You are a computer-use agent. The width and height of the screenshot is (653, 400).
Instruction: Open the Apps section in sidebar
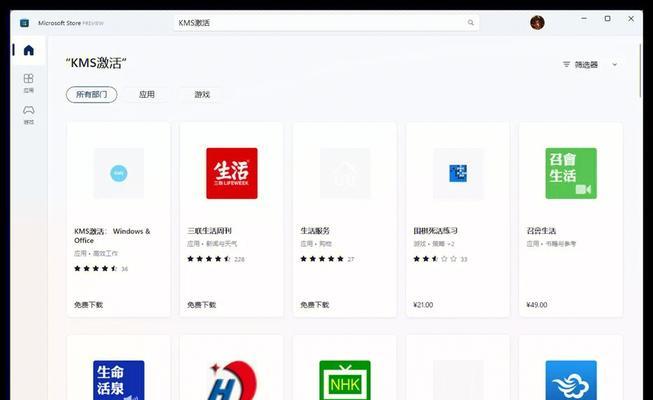pos(28,83)
